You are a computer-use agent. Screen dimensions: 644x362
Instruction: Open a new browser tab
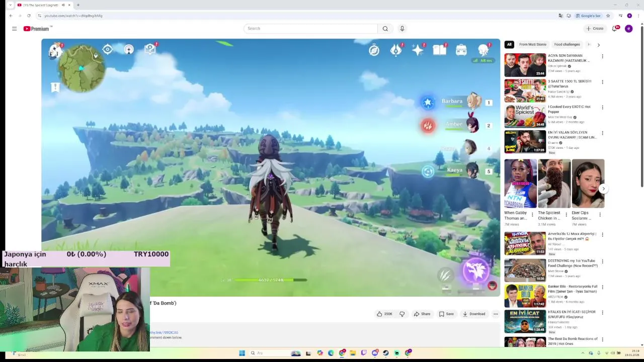(78, 5)
